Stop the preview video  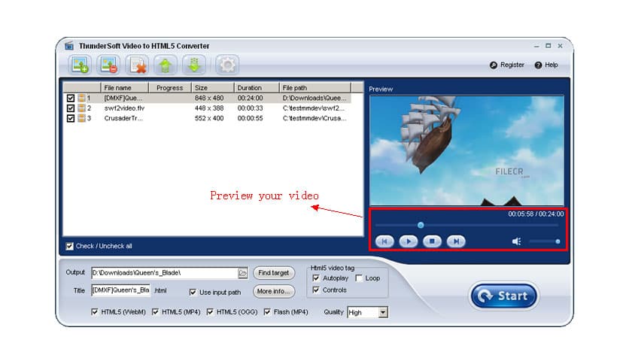(432, 241)
